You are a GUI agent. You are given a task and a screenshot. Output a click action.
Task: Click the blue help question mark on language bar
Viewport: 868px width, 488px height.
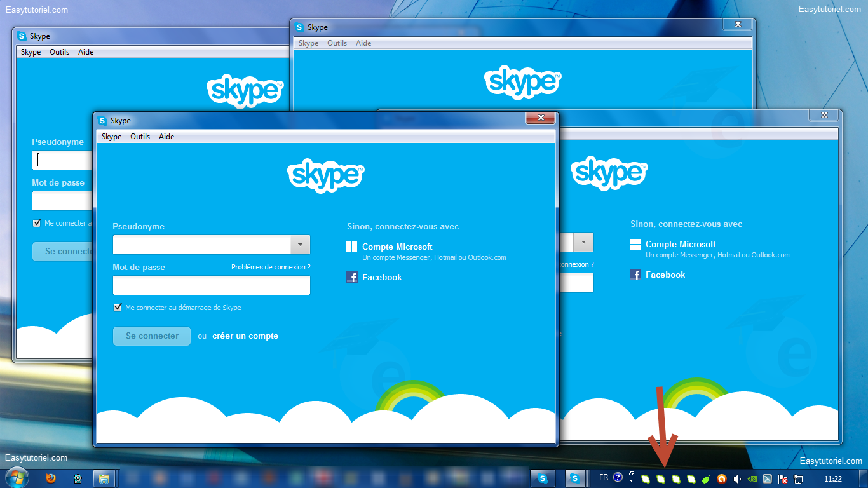(618, 477)
